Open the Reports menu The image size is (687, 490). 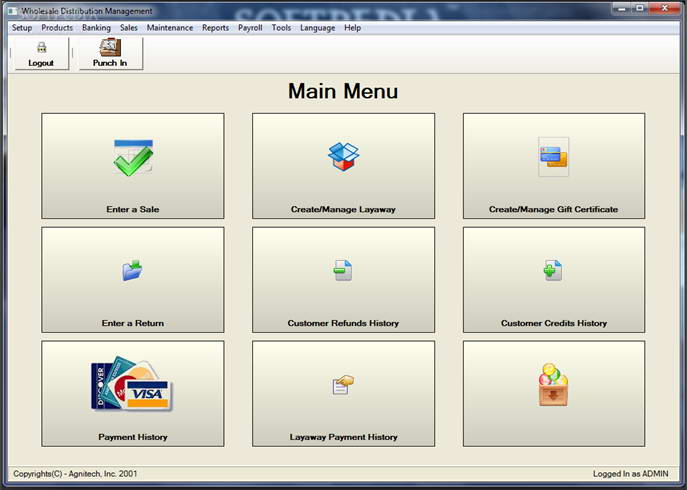coord(216,28)
